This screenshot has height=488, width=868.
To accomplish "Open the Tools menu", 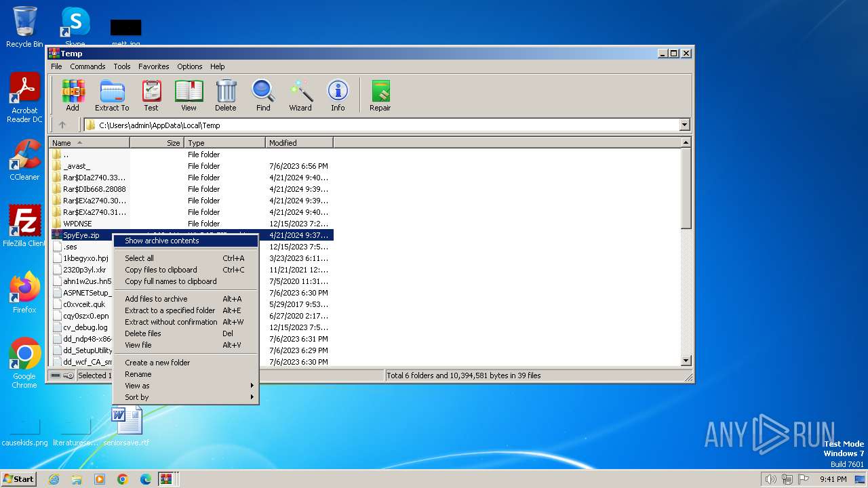I will pos(122,66).
